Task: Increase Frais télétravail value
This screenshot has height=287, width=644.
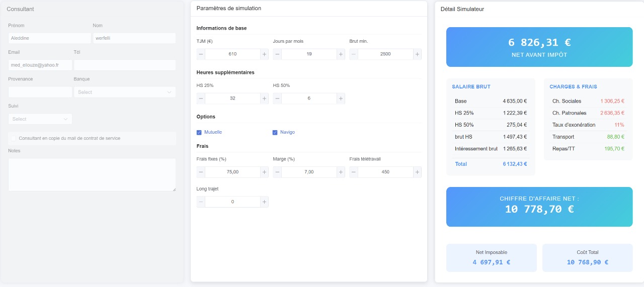Action: [x=417, y=172]
